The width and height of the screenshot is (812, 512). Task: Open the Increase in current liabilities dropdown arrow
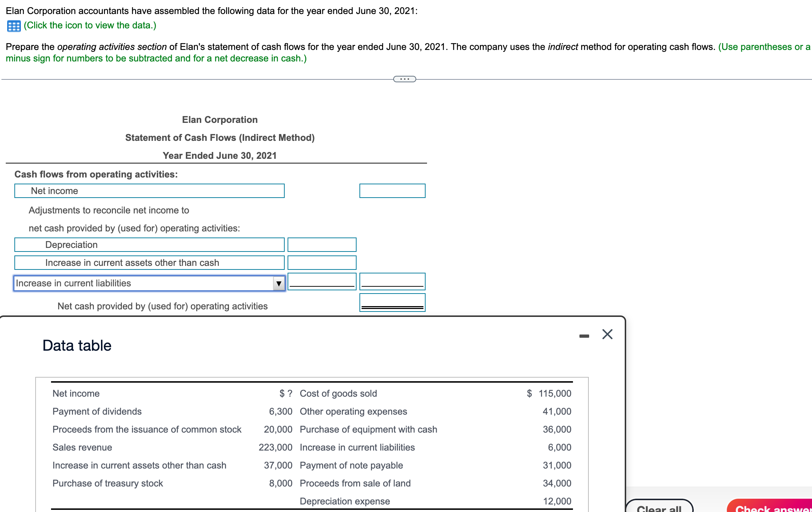point(279,283)
